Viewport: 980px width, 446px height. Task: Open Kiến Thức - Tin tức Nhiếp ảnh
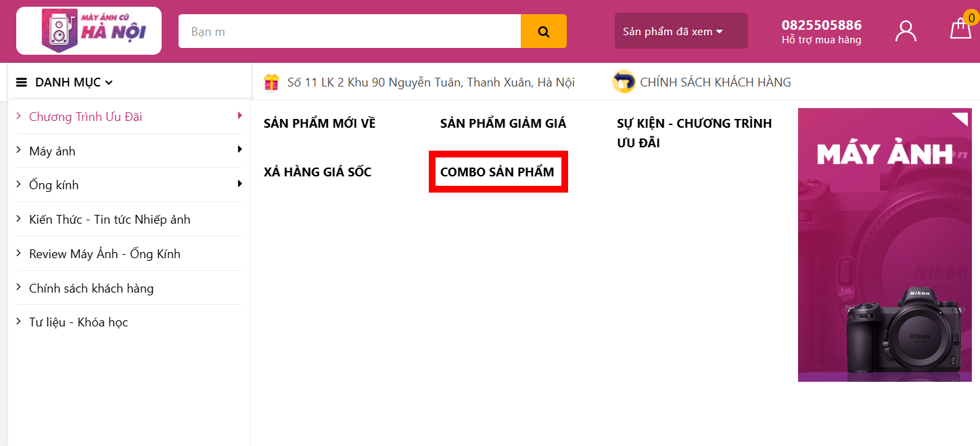pyautogui.click(x=110, y=220)
